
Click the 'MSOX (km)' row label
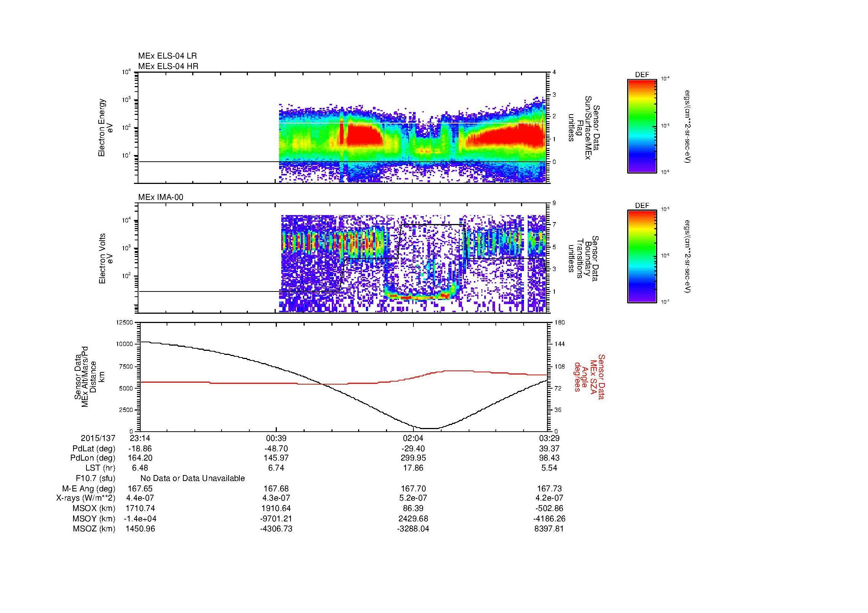point(95,508)
